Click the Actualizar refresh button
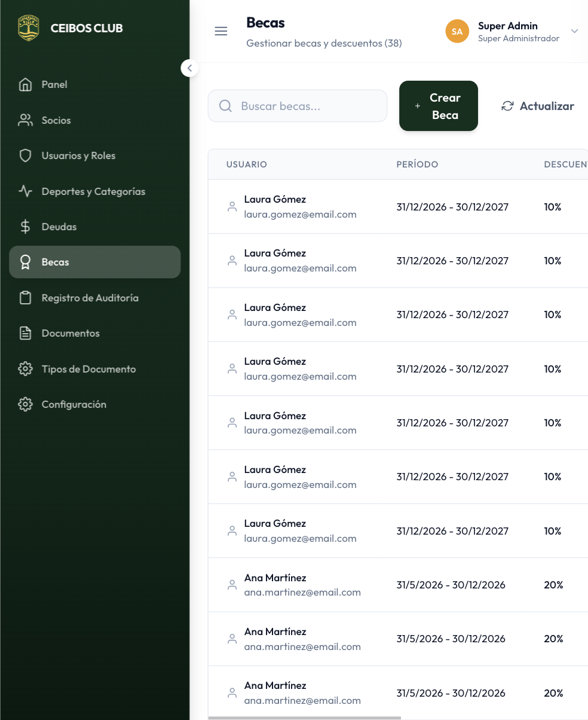The image size is (588, 720). pyautogui.click(x=537, y=106)
